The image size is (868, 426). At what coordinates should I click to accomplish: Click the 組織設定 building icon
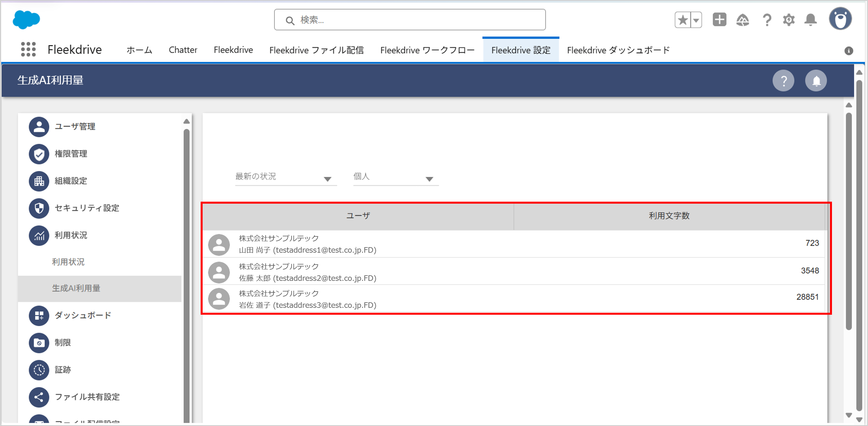click(39, 181)
